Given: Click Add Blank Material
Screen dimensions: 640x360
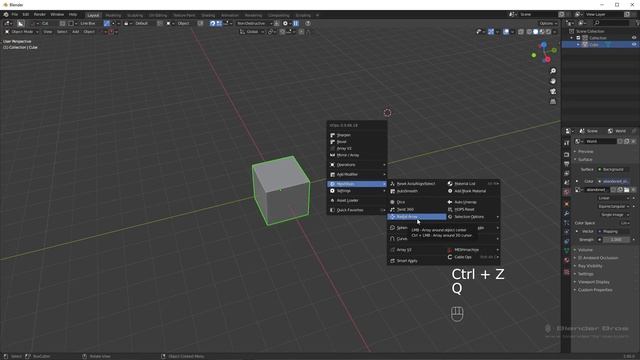Looking at the screenshot, I should click(x=473, y=191).
